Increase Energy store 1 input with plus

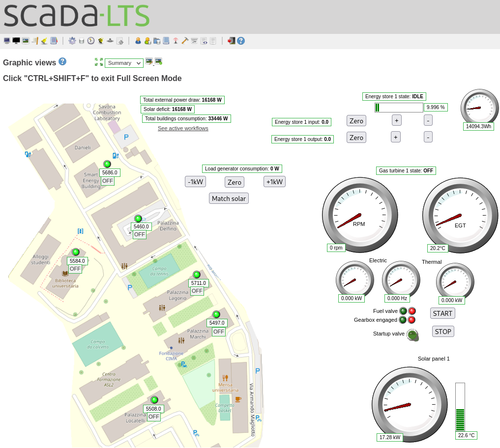pos(396,120)
